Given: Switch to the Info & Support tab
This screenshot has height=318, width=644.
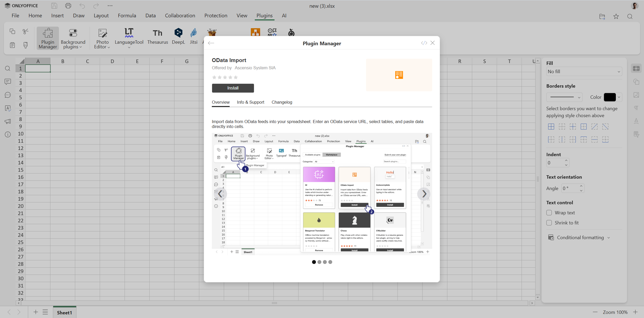Looking at the screenshot, I should click(x=250, y=102).
